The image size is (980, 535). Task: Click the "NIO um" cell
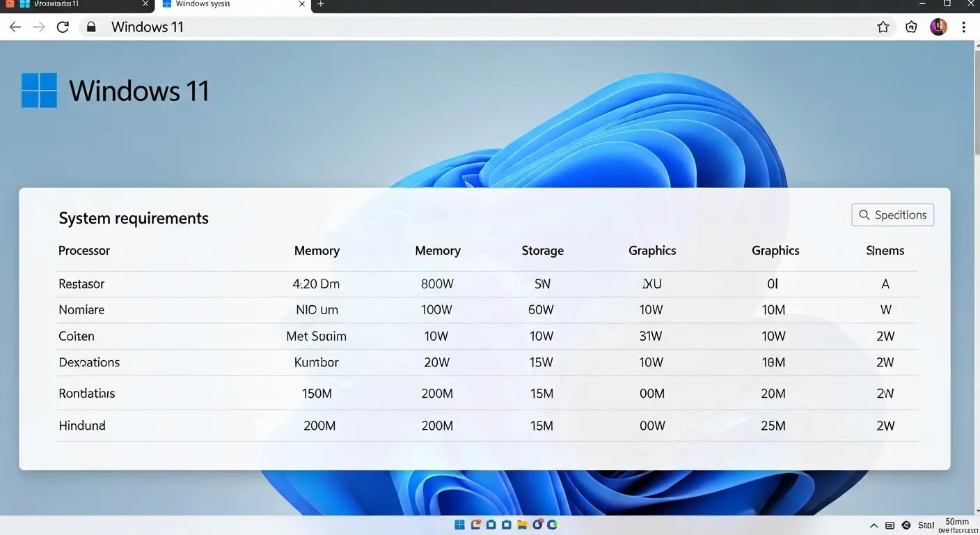(x=317, y=310)
